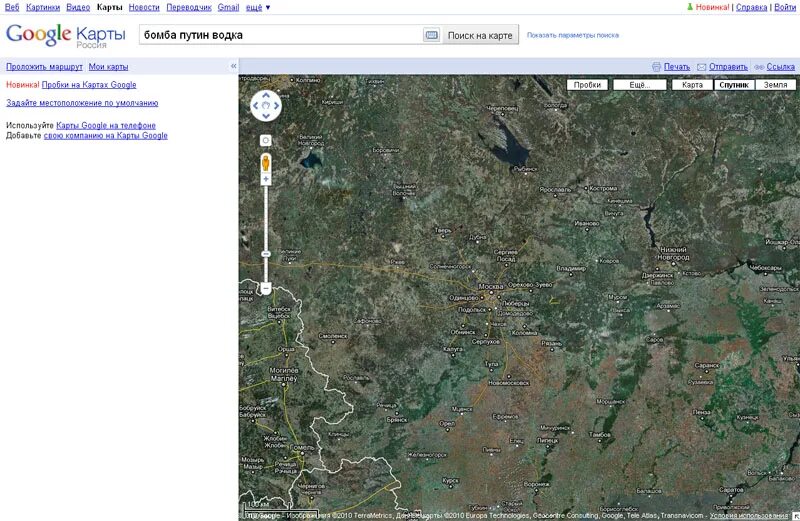Click the green Новинка! icon at top right
This screenshot has height=521, width=800.
tap(690, 7)
